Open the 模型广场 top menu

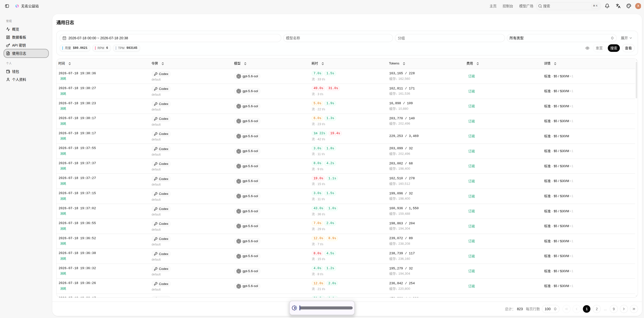(526, 6)
